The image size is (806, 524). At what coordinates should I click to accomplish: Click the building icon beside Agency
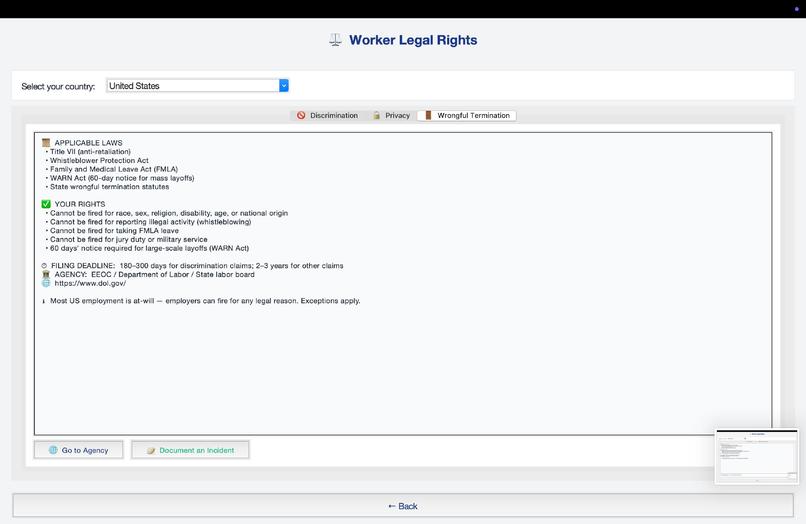(x=46, y=275)
